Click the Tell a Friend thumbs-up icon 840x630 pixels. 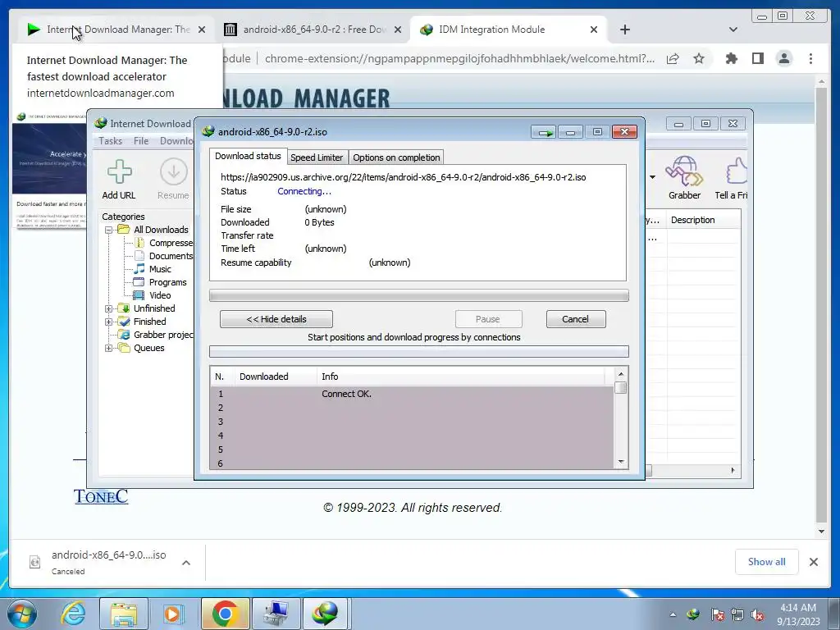(737, 171)
